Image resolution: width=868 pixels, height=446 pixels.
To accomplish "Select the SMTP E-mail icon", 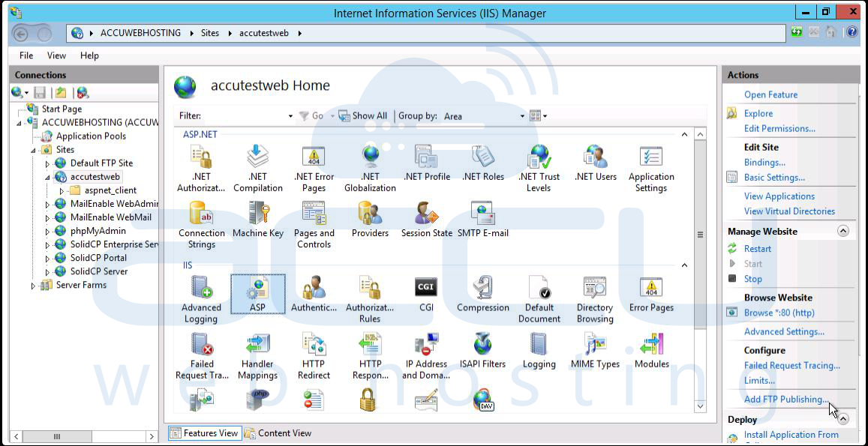I will point(483,219).
